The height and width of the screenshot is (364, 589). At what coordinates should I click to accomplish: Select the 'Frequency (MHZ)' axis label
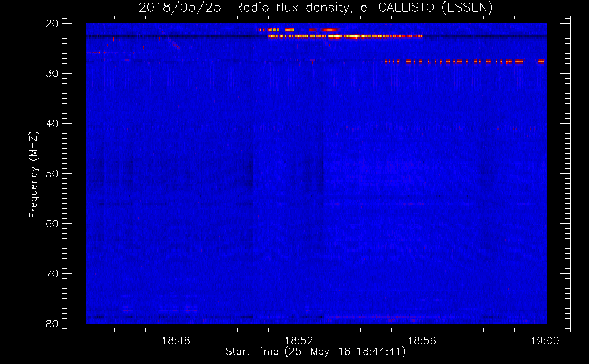pos(33,174)
